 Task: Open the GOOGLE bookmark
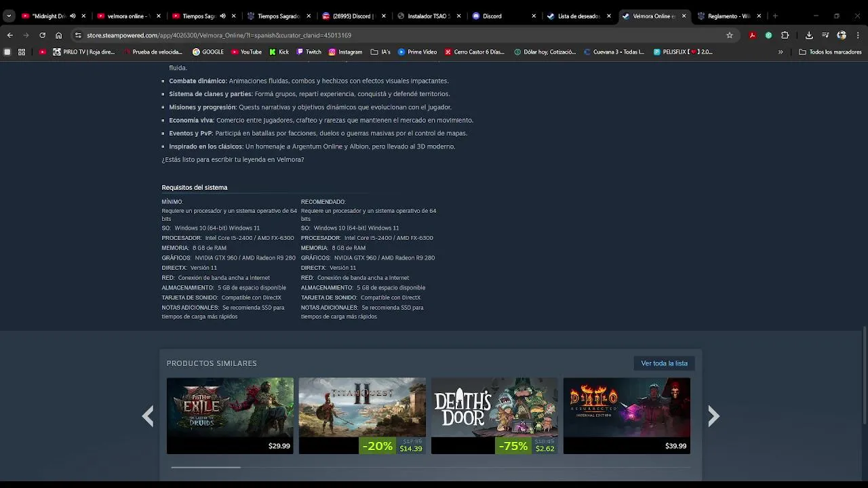tap(208, 52)
